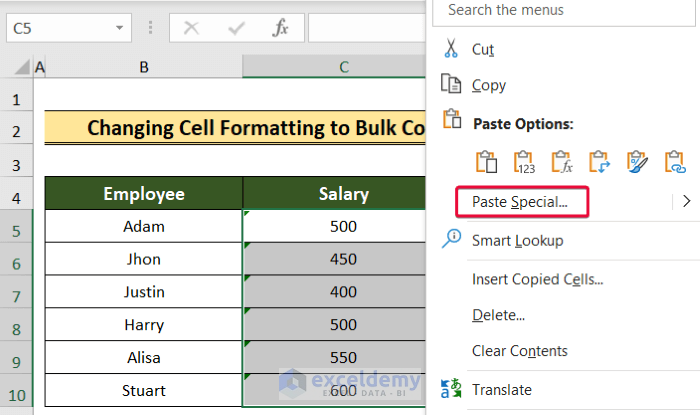Click Smart Lookup menu item
Screen dimensions: 700x415
click(517, 240)
